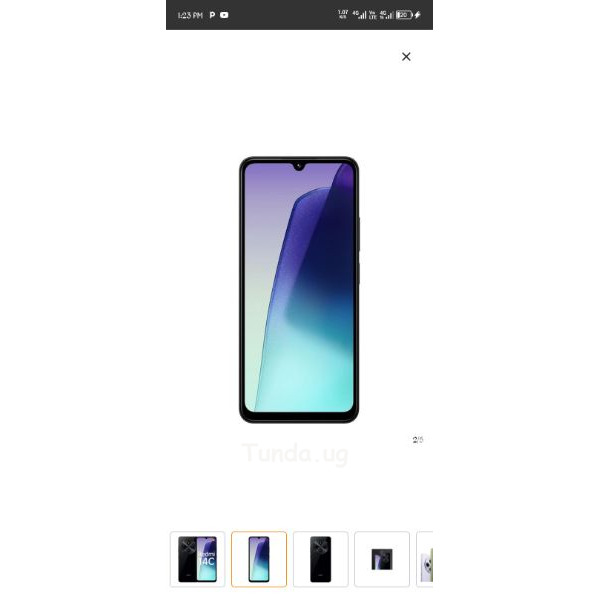Select the small dark camera-module thumbnail
The image size is (600, 600).
pos(382,559)
